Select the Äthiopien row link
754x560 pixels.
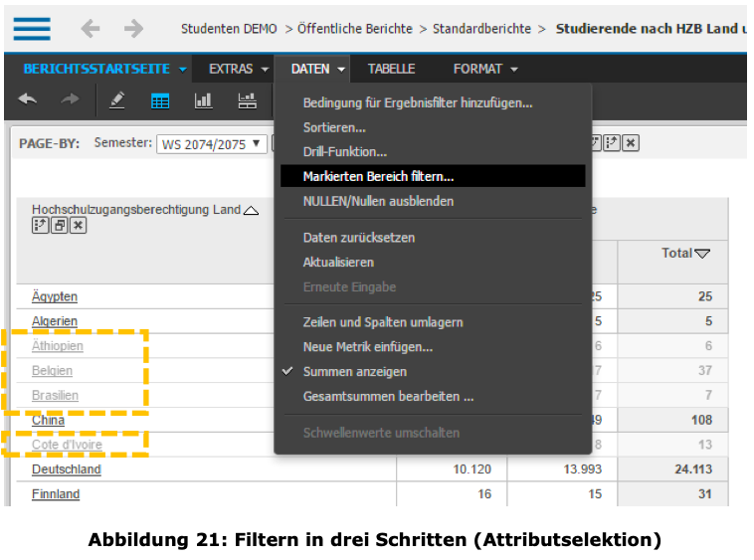[58, 346]
